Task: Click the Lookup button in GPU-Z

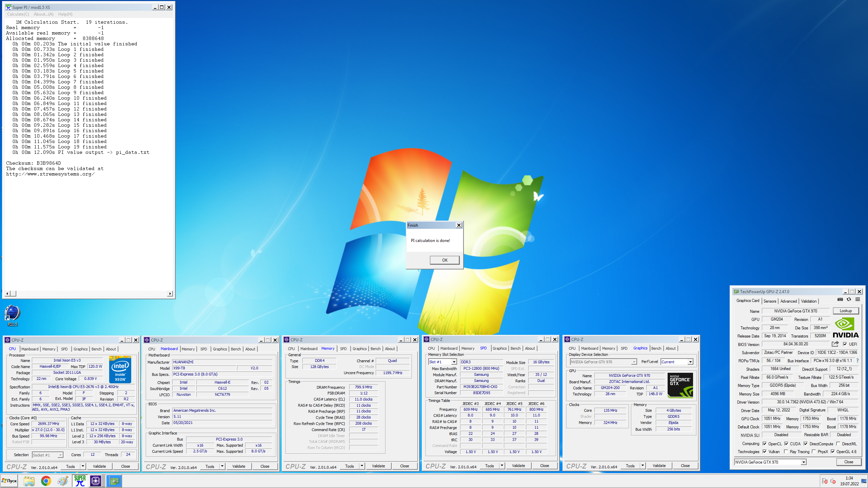Action: coord(846,311)
